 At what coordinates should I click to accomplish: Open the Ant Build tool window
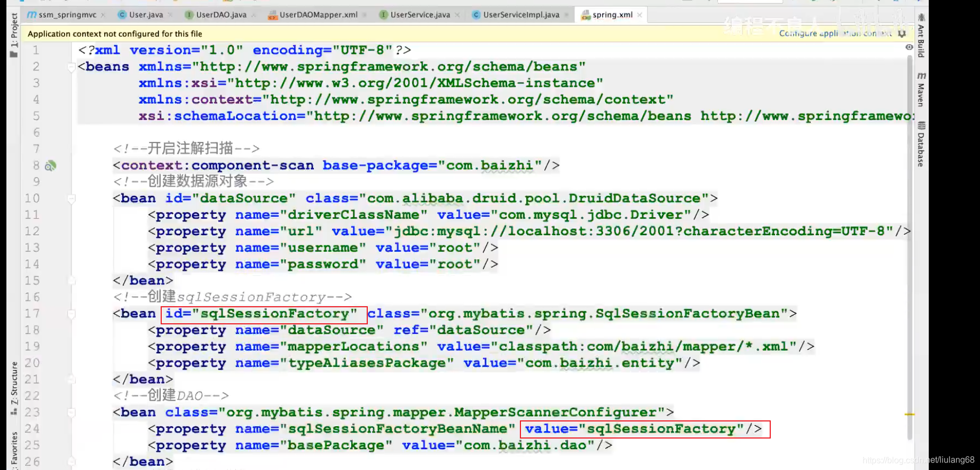coord(921,36)
